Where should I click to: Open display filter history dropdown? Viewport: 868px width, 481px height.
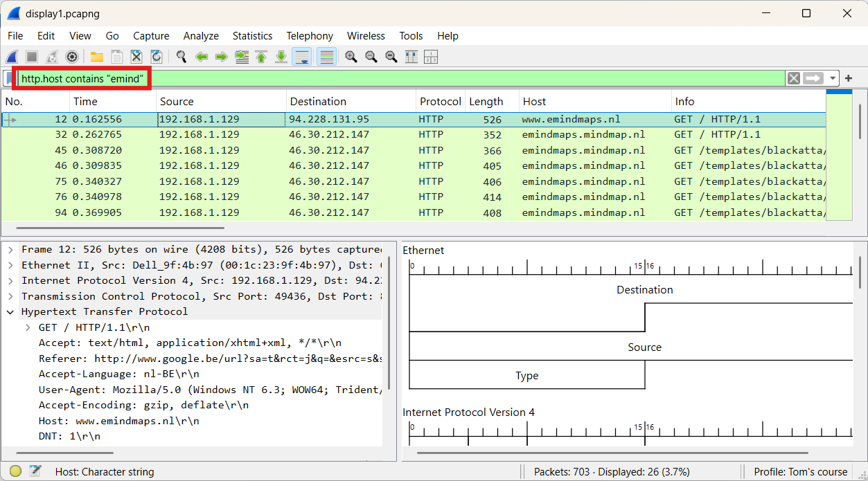pos(833,79)
